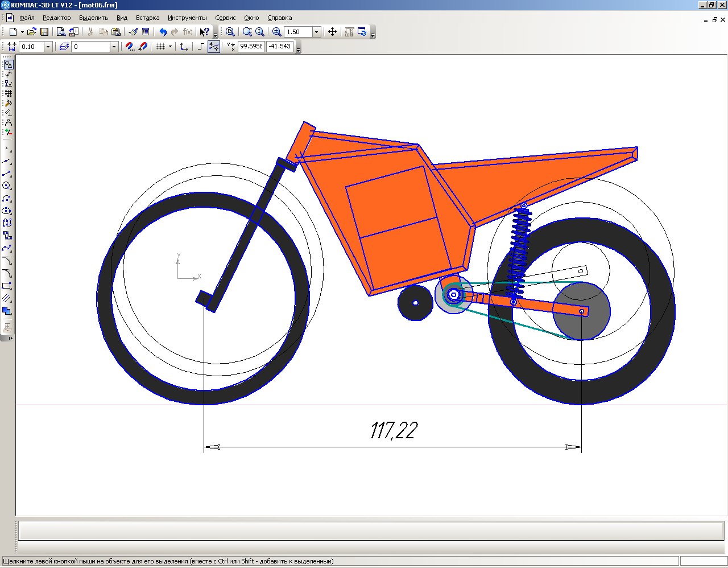The width and height of the screenshot is (728, 568).
Task: Open the Инструменты menu
Action: pos(187,18)
